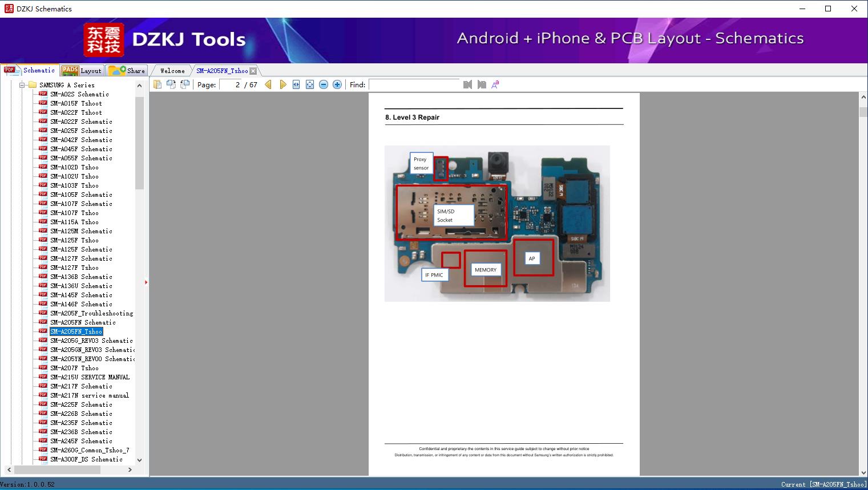This screenshot has width=868, height=490.
Task: Open the Share tab
Action: [x=127, y=71]
